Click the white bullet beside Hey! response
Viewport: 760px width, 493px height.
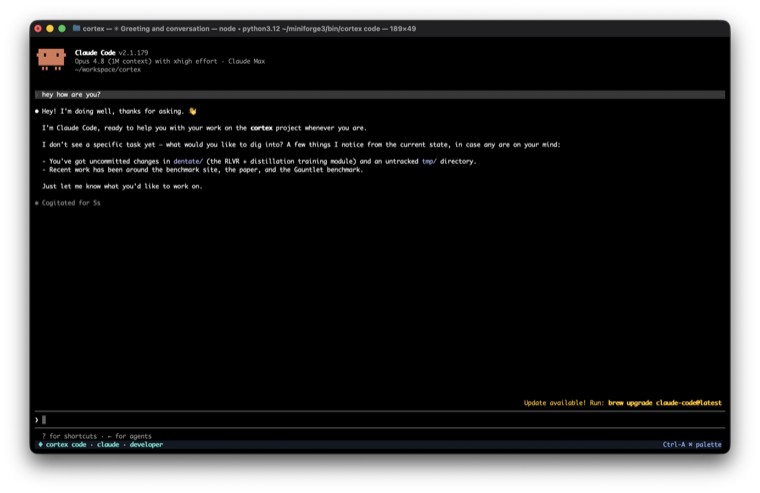37,111
